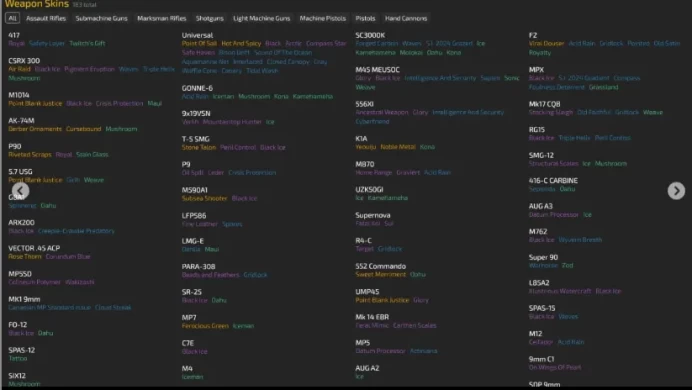This screenshot has width=692, height=390.
Task: Switch to Submachine Guns tab
Action: pos(102,18)
